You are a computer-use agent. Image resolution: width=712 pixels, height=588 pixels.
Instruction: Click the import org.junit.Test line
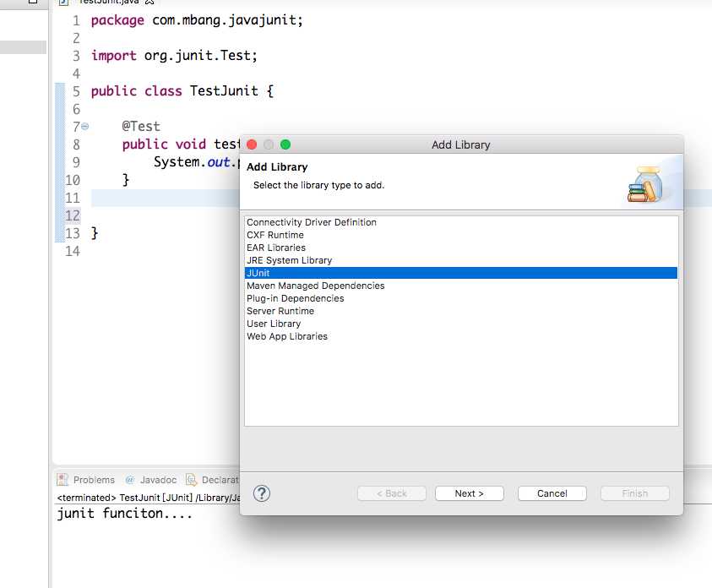click(x=174, y=56)
